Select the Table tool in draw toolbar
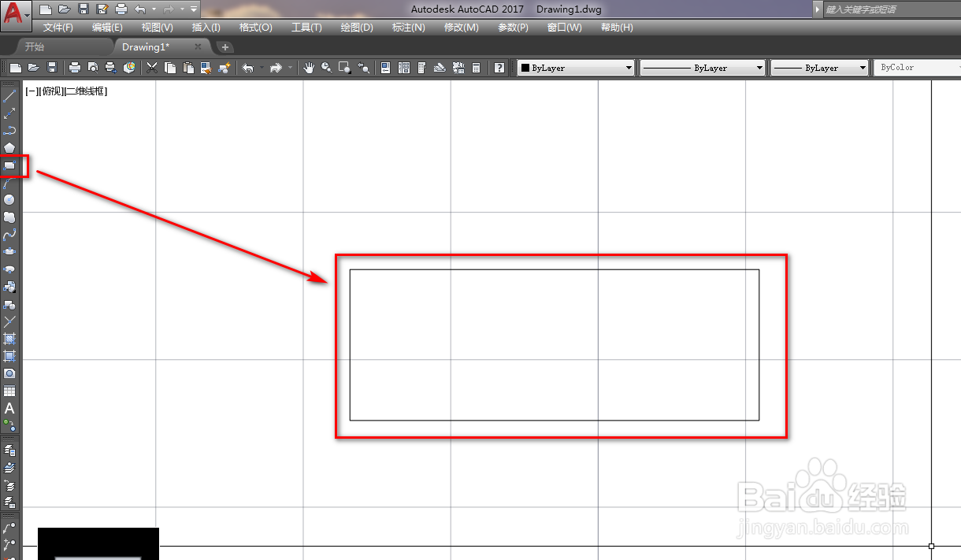The image size is (961, 560). (9, 391)
